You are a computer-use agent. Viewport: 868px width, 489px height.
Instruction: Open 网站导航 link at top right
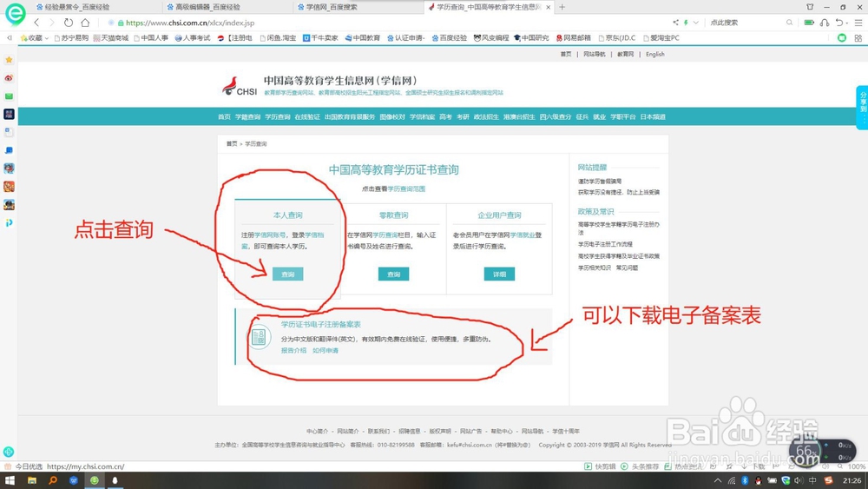click(x=595, y=54)
